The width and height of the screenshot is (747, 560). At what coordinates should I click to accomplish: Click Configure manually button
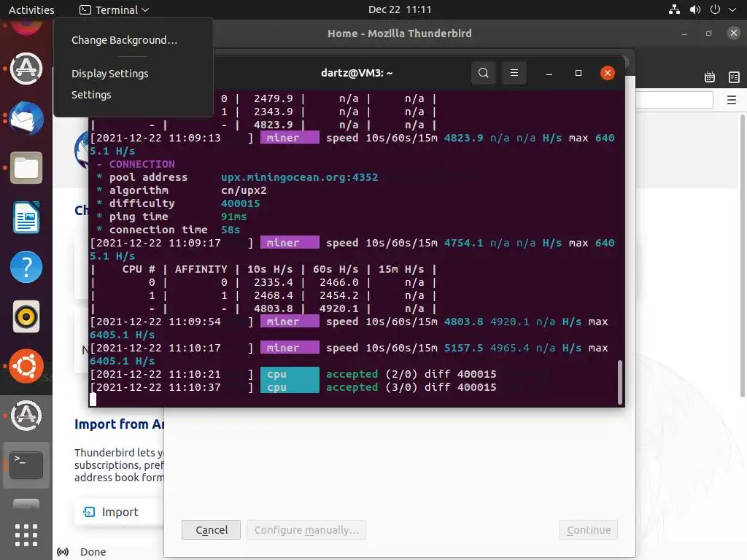coord(306,530)
